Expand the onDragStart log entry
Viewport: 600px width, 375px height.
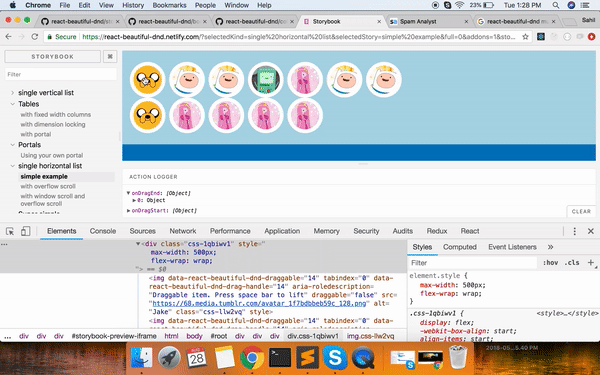(129, 210)
